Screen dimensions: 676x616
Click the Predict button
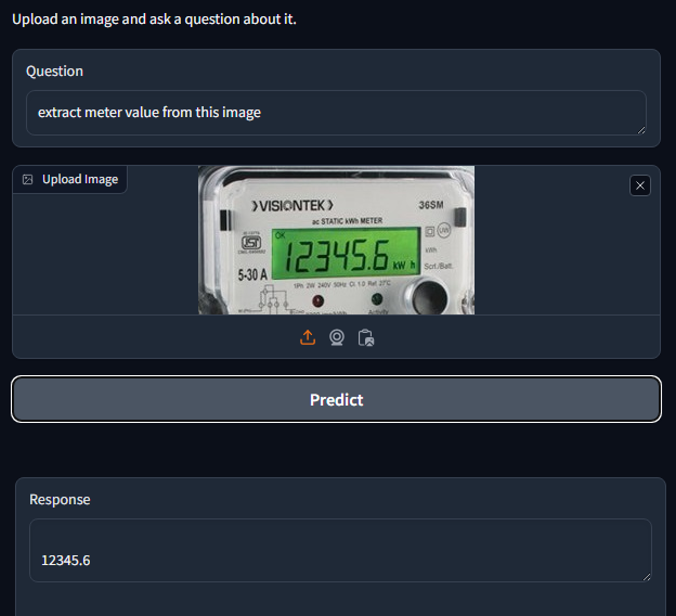click(x=336, y=399)
